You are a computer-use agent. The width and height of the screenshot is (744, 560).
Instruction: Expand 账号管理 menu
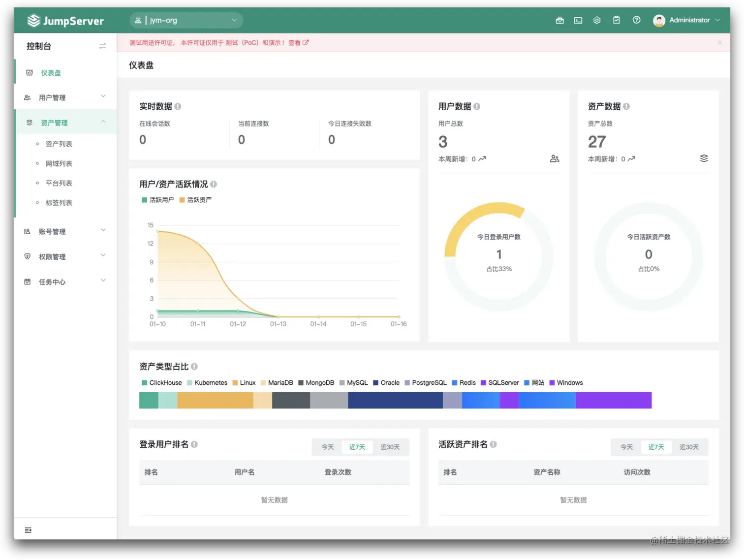pos(65,231)
